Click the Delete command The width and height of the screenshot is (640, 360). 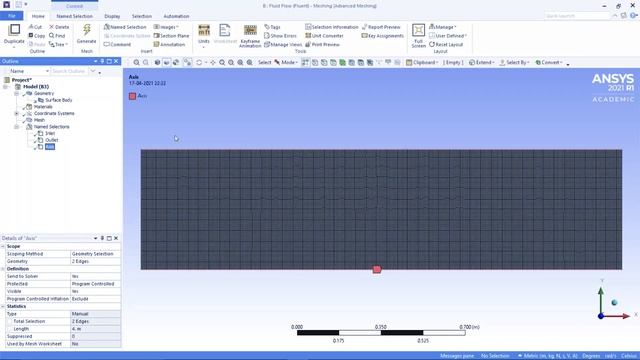point(59,27)
